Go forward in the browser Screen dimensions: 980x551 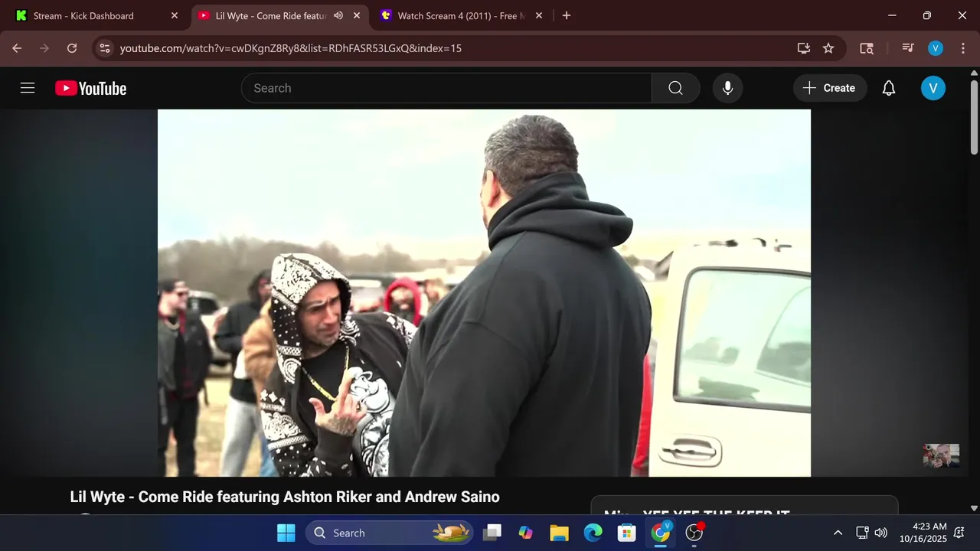(x=44, y=48)
